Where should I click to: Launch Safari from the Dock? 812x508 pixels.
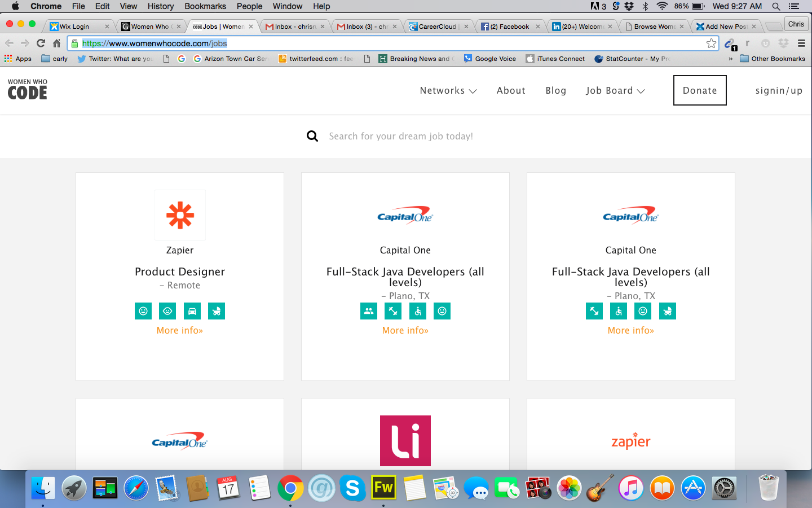coord(136,488)
